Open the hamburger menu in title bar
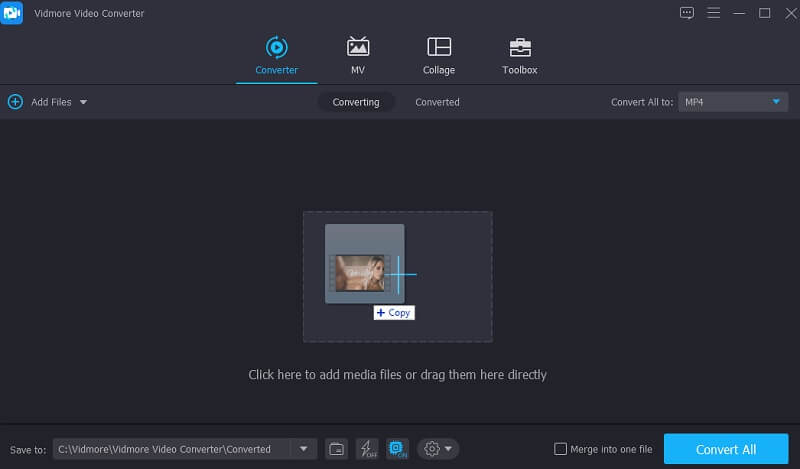Screen dimensions: 800x469 (x=714, y=13)
